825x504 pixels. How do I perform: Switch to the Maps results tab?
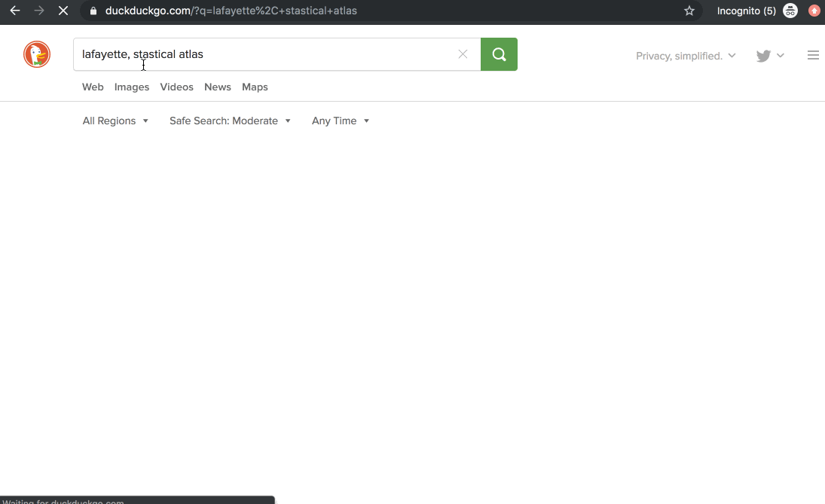point(255,87)
